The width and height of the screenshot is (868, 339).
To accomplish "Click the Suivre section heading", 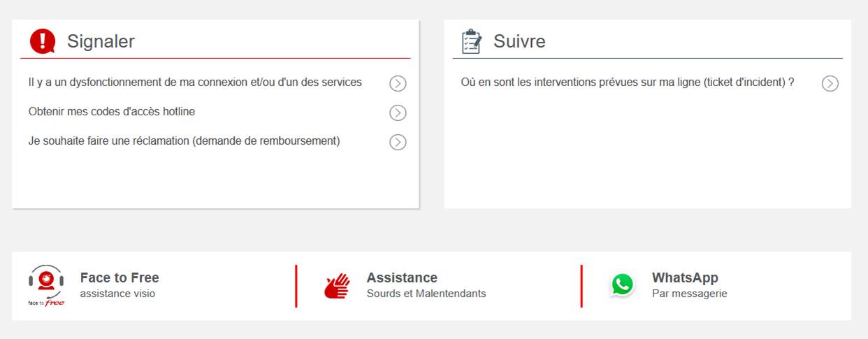I will pos(519,41).
